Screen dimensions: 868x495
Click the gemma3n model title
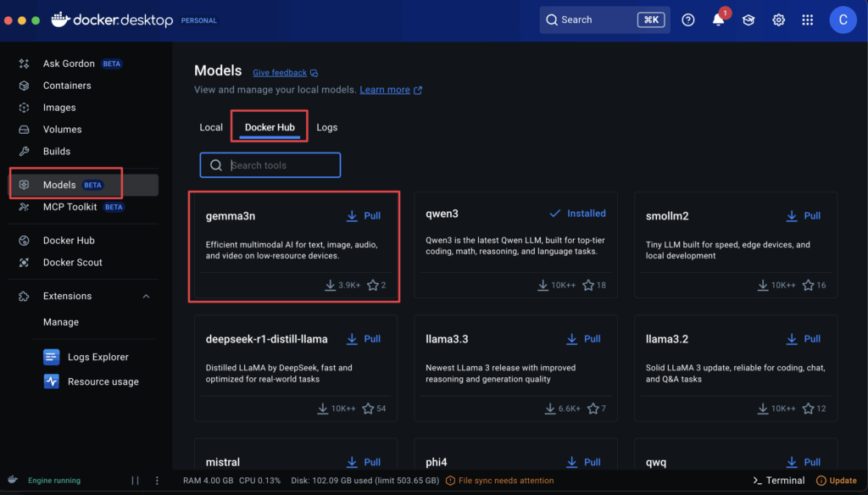tap(231, 216)
